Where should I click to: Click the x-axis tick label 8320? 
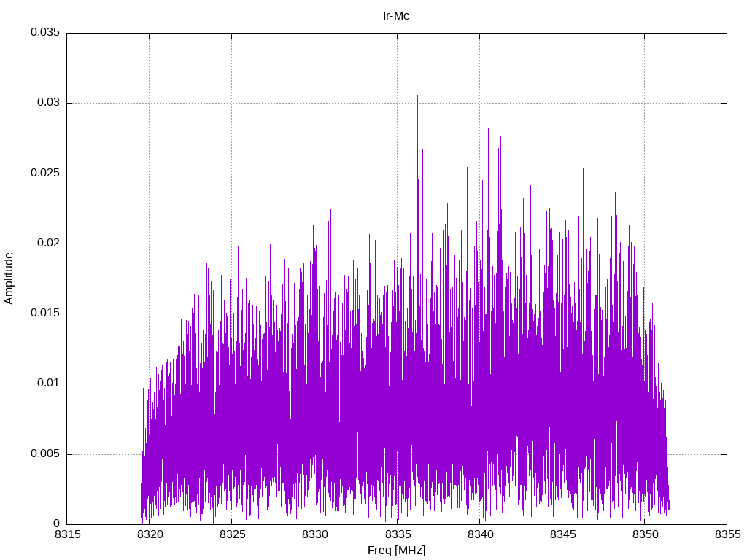tap(150, 534)
